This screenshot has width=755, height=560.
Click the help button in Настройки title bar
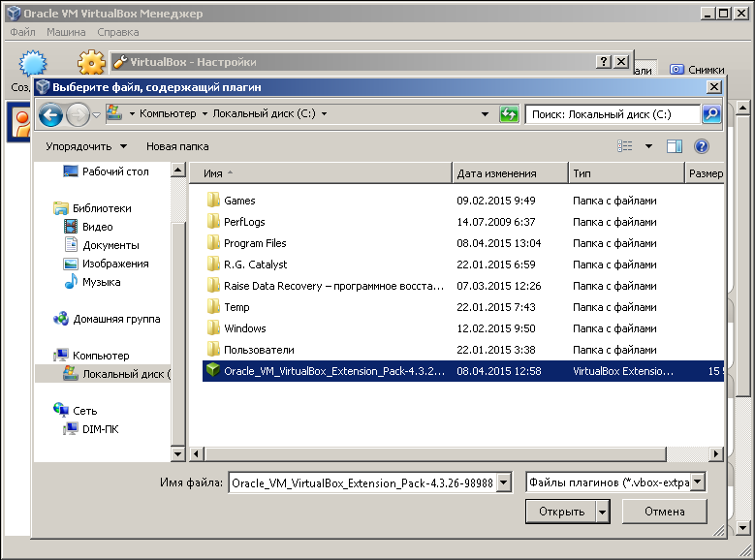coord(603,62)
